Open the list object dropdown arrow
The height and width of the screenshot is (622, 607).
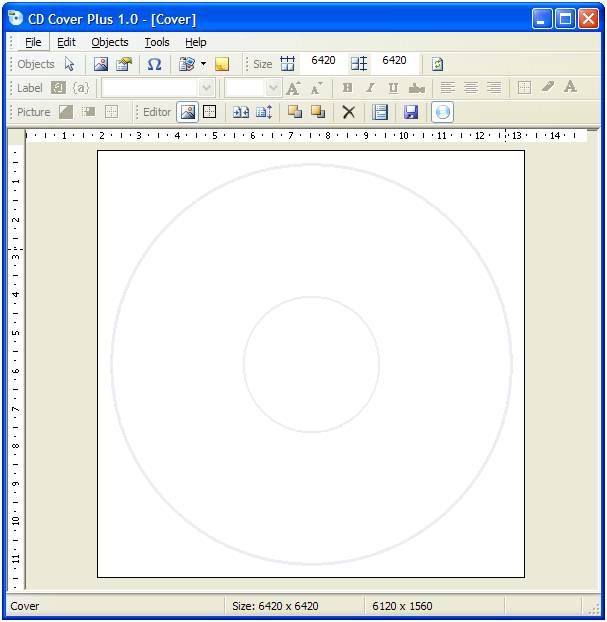click(204, 64)
